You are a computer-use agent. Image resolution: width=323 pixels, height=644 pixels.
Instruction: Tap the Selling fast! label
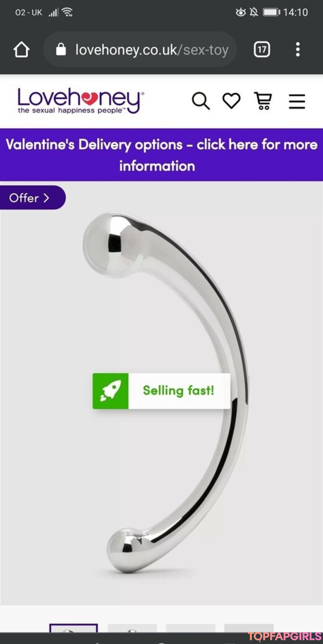tap(179, 391)
